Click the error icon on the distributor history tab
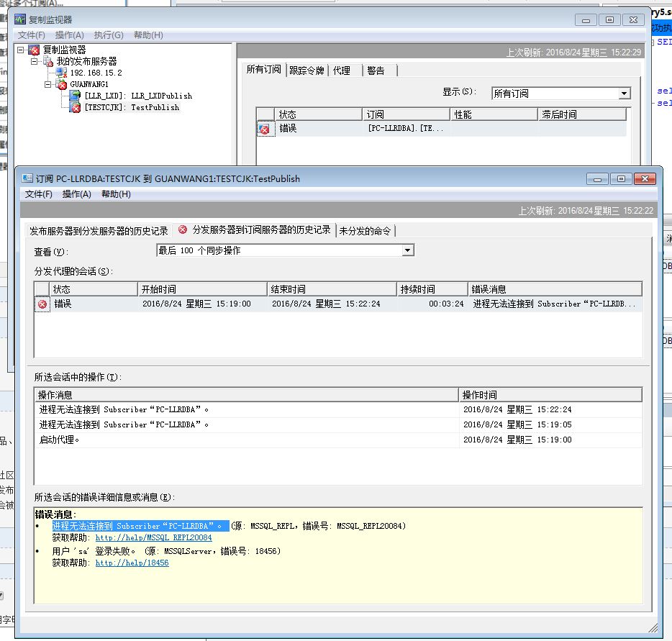Screen dimensions: 672x641 pos(183,229)
